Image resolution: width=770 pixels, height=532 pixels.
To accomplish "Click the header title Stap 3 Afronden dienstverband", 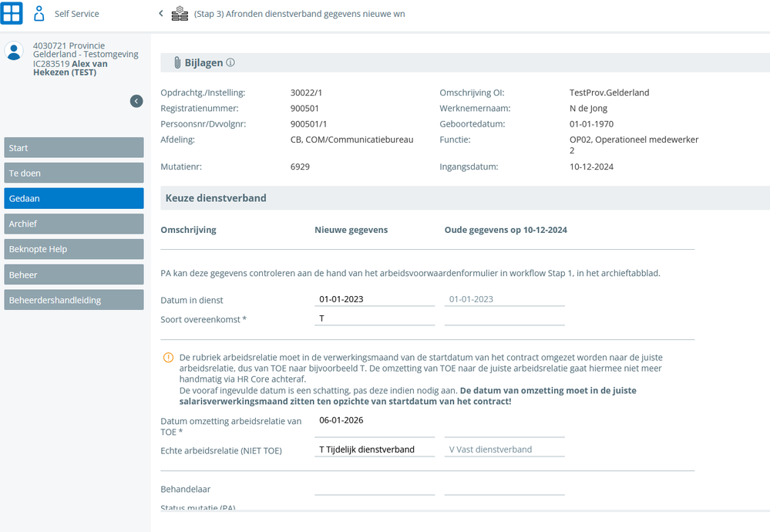I will pos(300,14).
